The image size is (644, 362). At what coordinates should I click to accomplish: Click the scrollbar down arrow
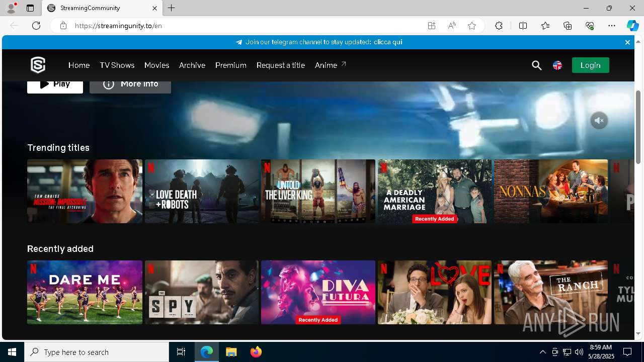(638, 333)
